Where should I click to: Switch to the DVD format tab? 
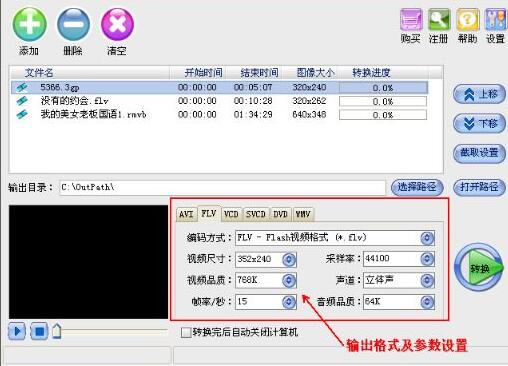pos(280,214)
